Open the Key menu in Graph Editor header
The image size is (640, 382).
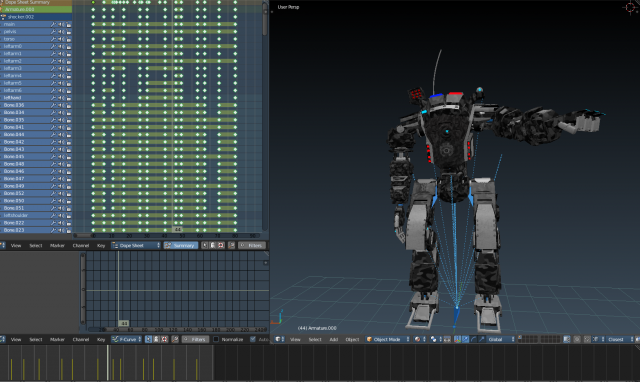[x=101, y=339]
